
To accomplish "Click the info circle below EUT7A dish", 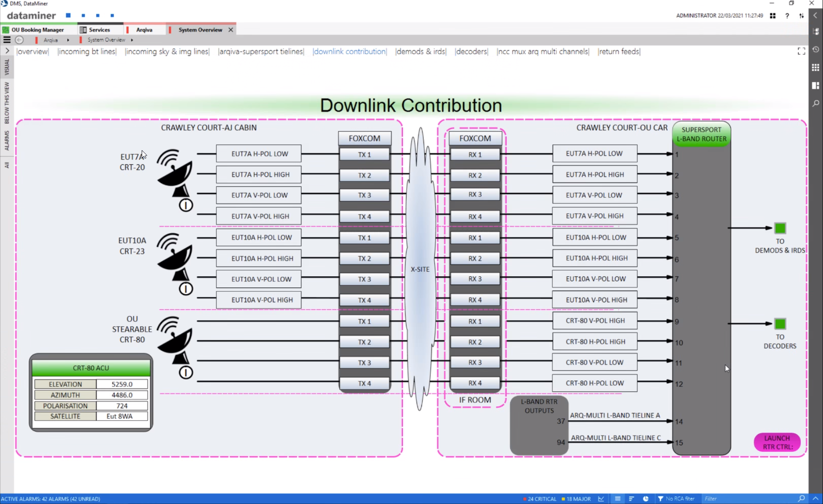I will [x=186, y=205].
